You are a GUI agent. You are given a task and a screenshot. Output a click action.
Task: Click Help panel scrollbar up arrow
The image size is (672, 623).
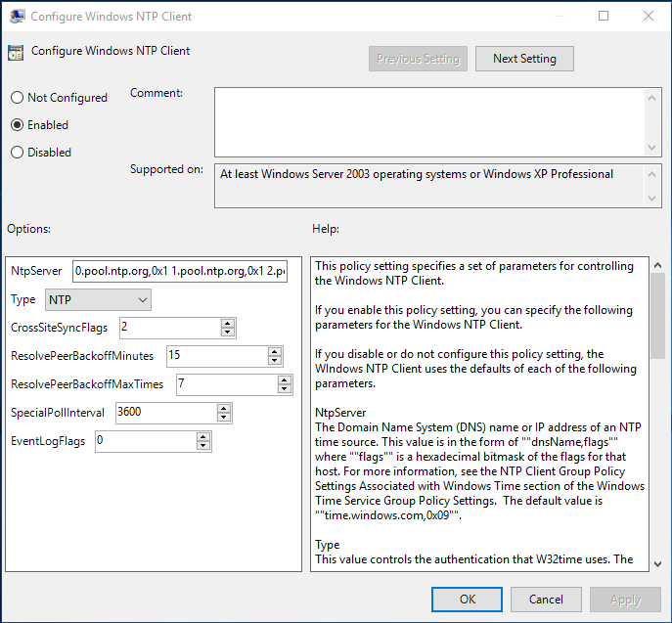pos(658,265)
